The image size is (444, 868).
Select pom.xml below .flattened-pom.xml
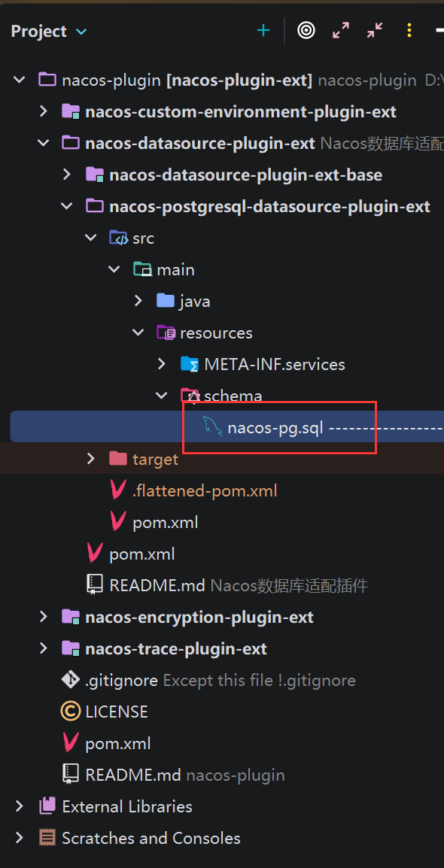click(x=166, y=522)
